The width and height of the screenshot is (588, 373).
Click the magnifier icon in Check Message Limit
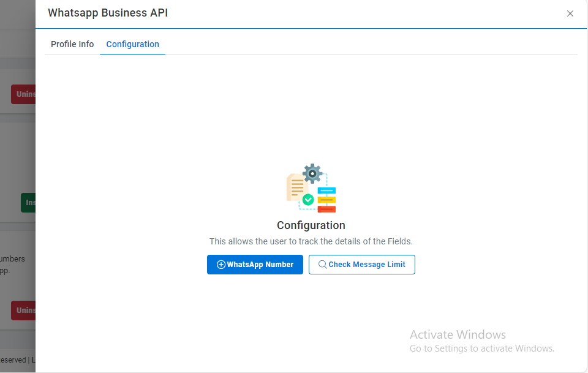(x=322, y=265)
